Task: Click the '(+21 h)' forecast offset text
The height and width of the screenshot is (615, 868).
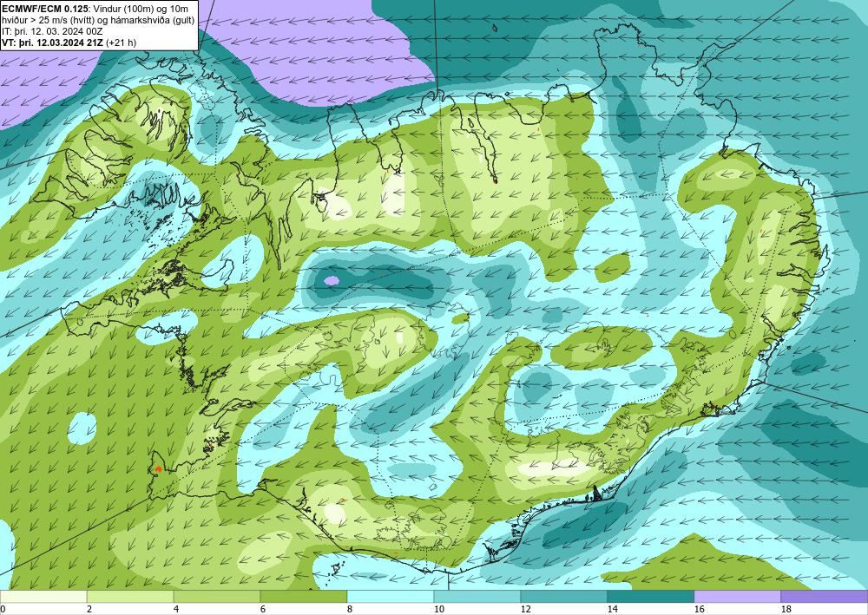Action: click(121, 42)
